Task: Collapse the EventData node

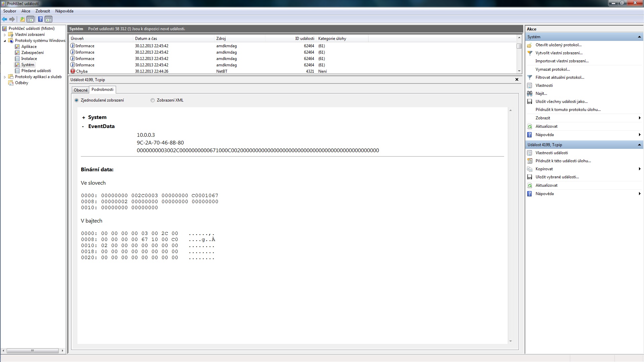Action: click(x=83, y=127)
